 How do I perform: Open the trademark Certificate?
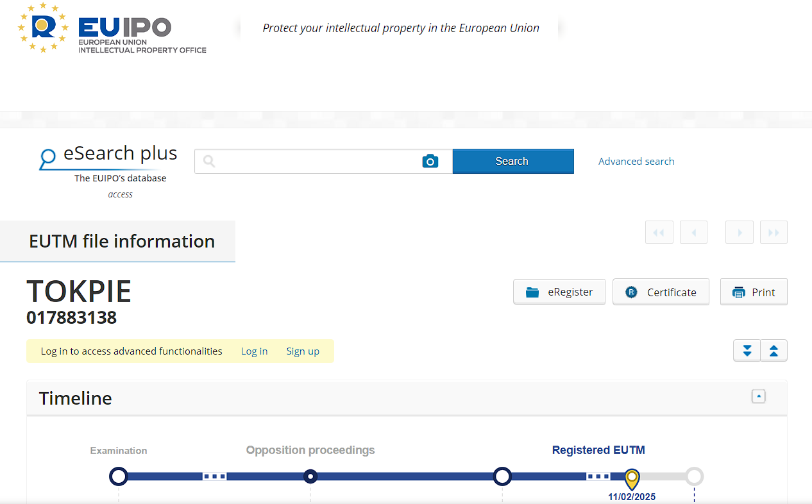(661, 292)
